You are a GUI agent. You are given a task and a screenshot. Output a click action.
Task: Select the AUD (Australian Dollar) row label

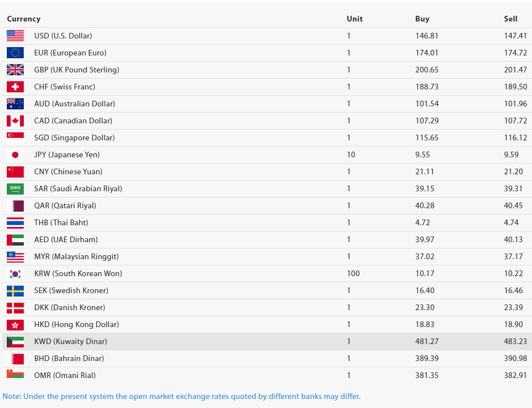click(x=74, y=104)
